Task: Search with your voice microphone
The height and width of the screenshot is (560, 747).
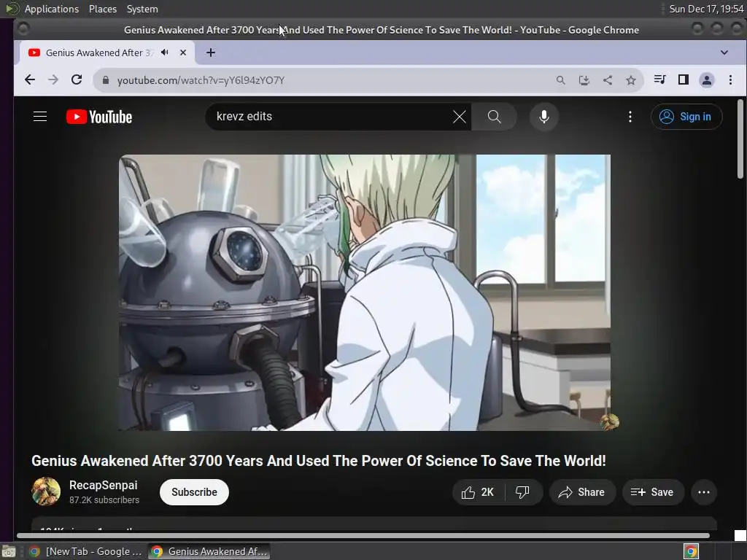Action: [x=544, y=117]
